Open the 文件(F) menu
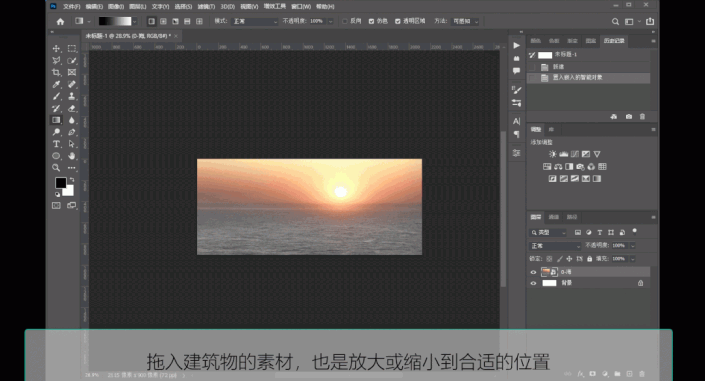The image size is (705, 381). (71, 7)
